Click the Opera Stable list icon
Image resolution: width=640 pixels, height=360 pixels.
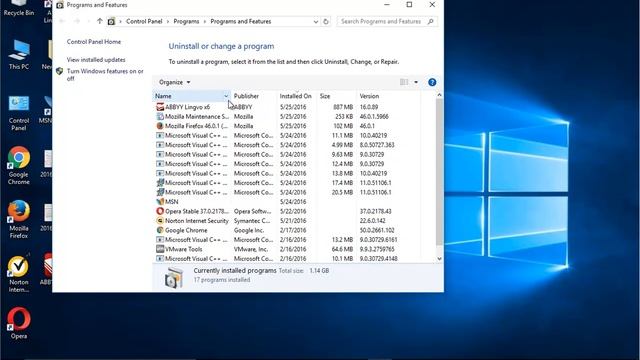[x=160, y=211]
